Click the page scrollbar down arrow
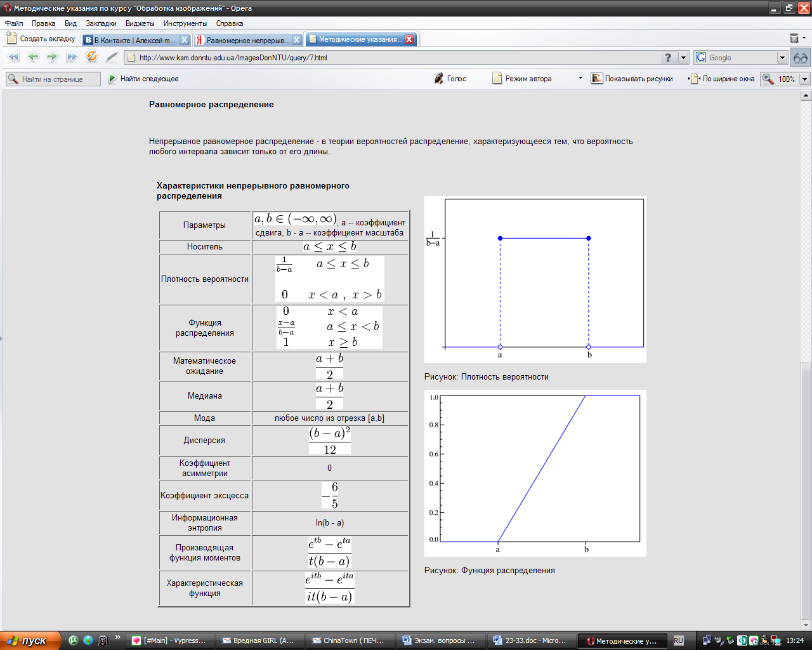Image resolution: width=812 pixels, height=650 pixels. click(x=806, y=625)
